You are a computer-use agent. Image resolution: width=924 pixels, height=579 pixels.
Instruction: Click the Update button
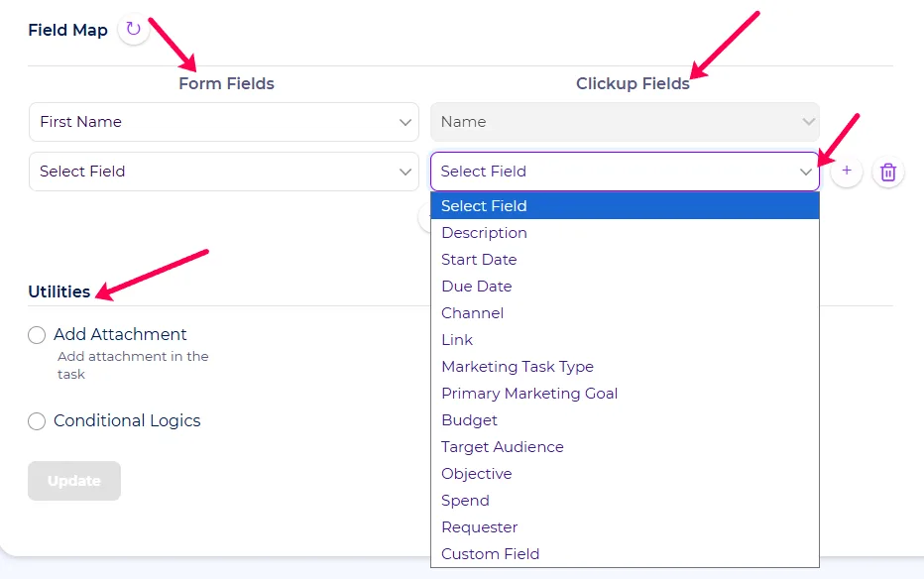[x=74, y=481]
